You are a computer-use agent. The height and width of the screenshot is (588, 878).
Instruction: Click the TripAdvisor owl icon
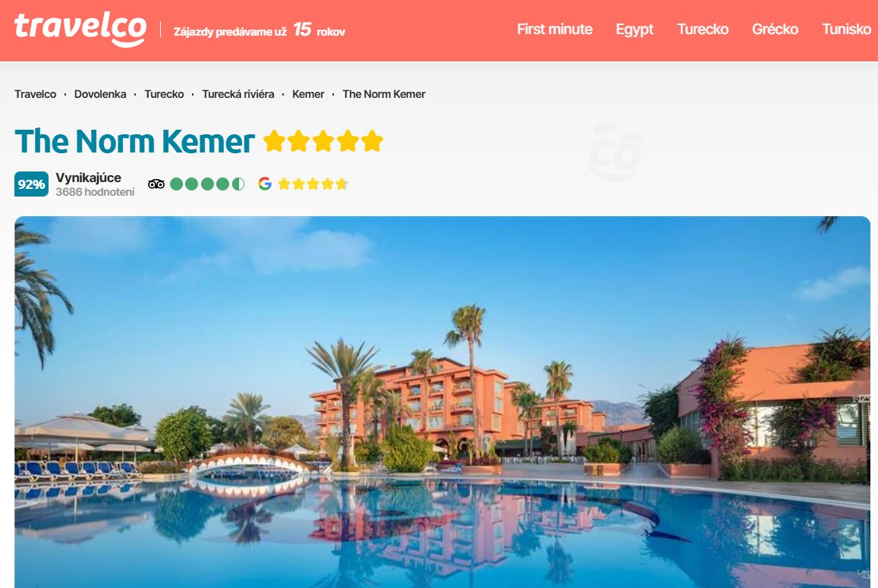[156, 184]
